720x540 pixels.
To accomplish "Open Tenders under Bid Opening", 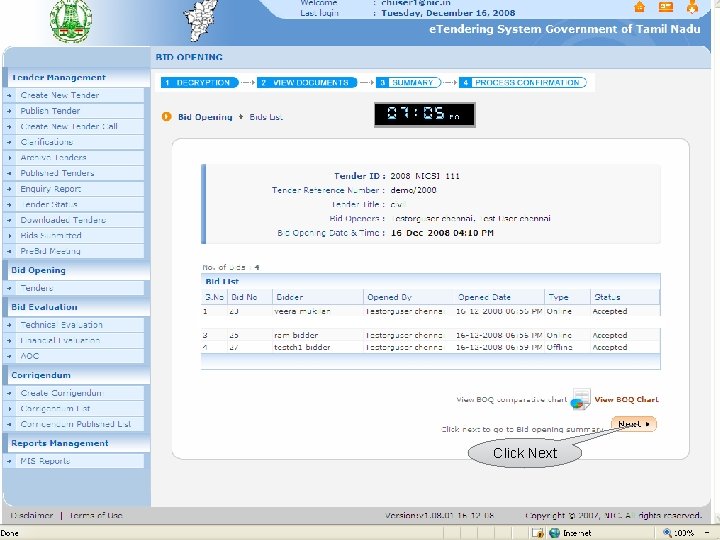I will [36, 288].
